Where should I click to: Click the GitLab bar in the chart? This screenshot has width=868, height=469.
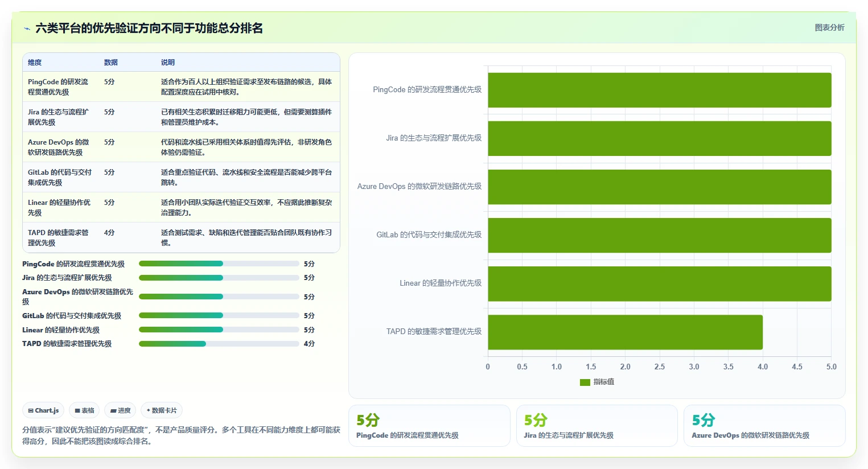(x=660, y=235)
